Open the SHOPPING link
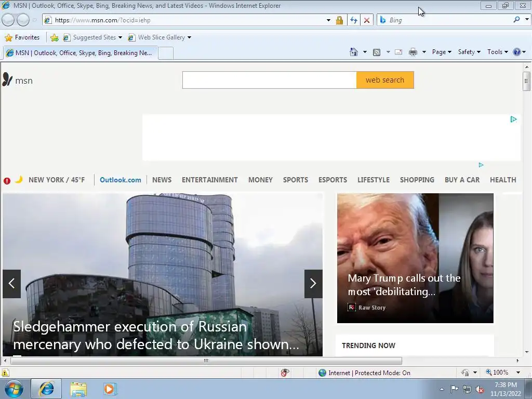The width and height of the screenshot is (532, 399). click(x=417, y=180)
